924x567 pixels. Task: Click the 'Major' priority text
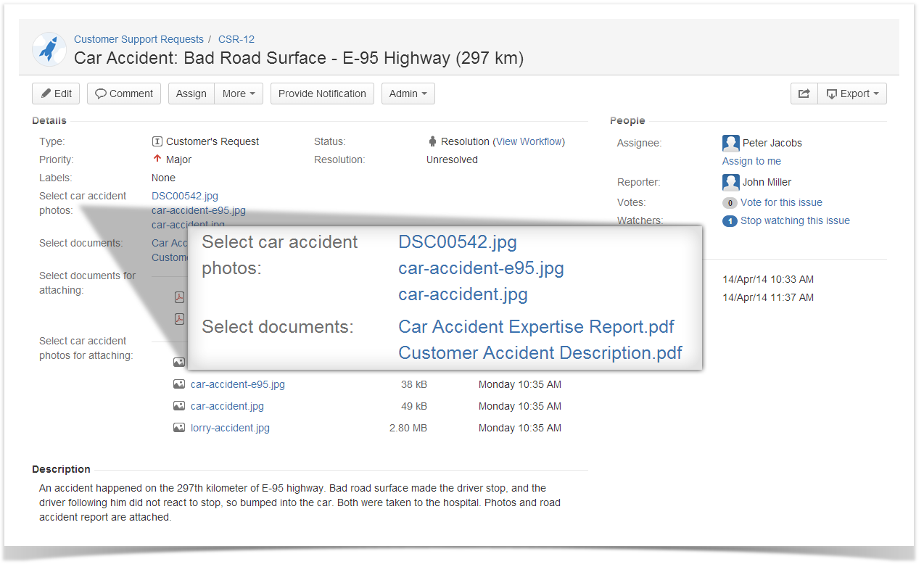(178, 160)
